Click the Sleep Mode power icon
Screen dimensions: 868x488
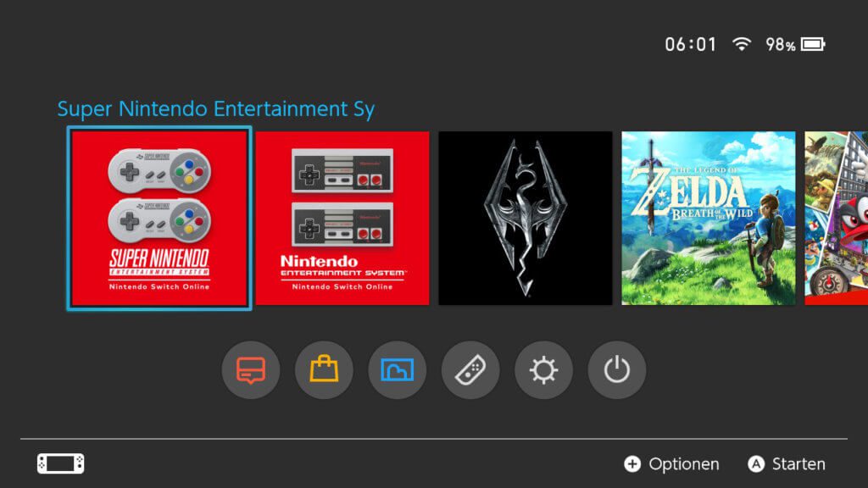pos(616,369)
